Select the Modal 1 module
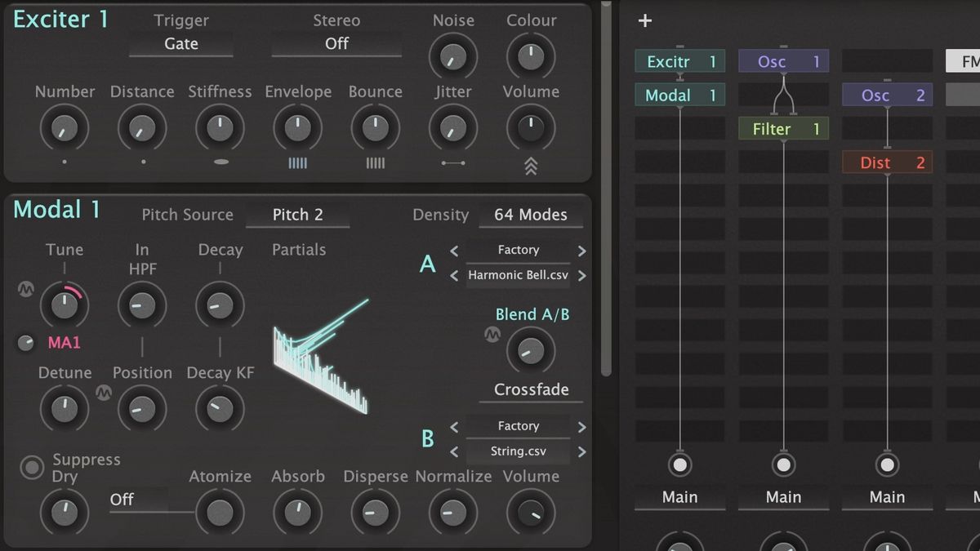The width and height of the screenshot is (980, 551). tap(679, 96)
